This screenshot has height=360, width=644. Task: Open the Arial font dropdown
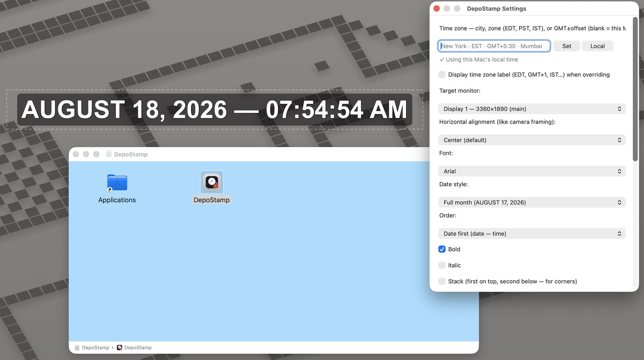(532, 171)
